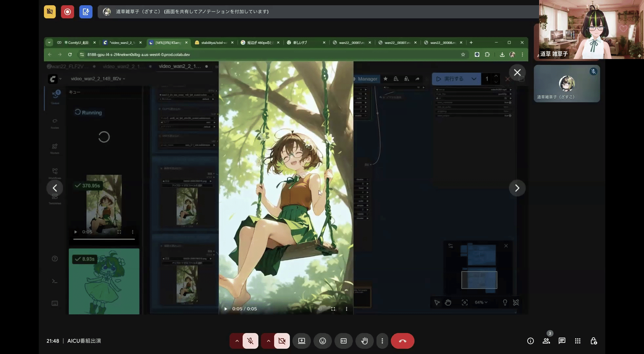The height and width of the screenshot is (354, 644).
Task: Play the 0:05 swing video
Action: 226,309
